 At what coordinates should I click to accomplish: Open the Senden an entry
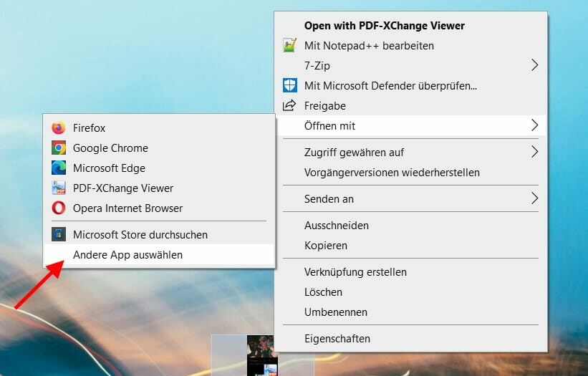411,198
